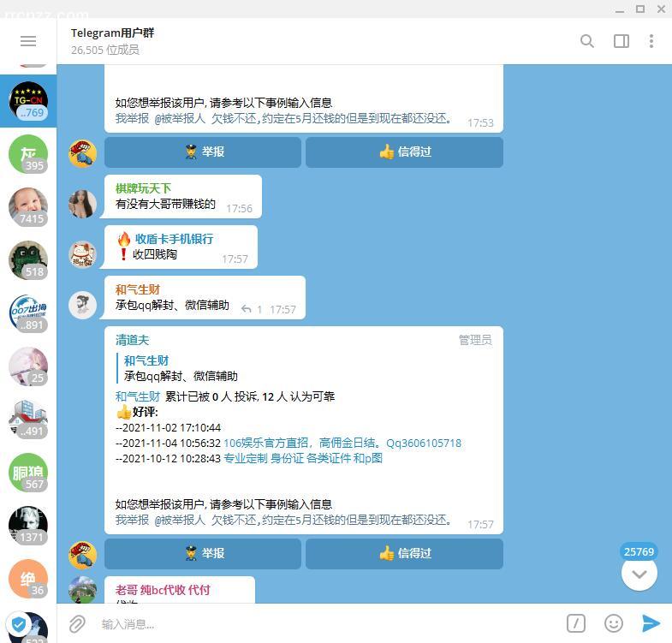Open the emoji picker smiley icon

click(x=613, y=623)
